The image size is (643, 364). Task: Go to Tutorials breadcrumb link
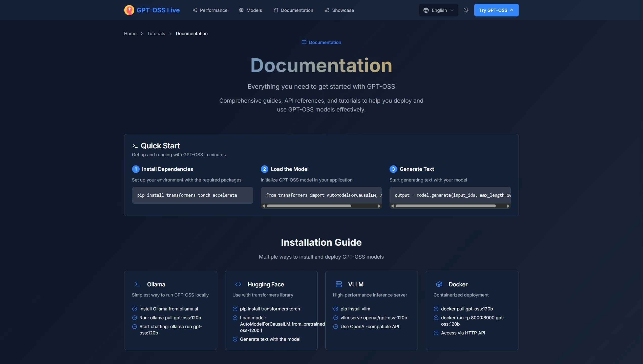(x=156, y=34)
